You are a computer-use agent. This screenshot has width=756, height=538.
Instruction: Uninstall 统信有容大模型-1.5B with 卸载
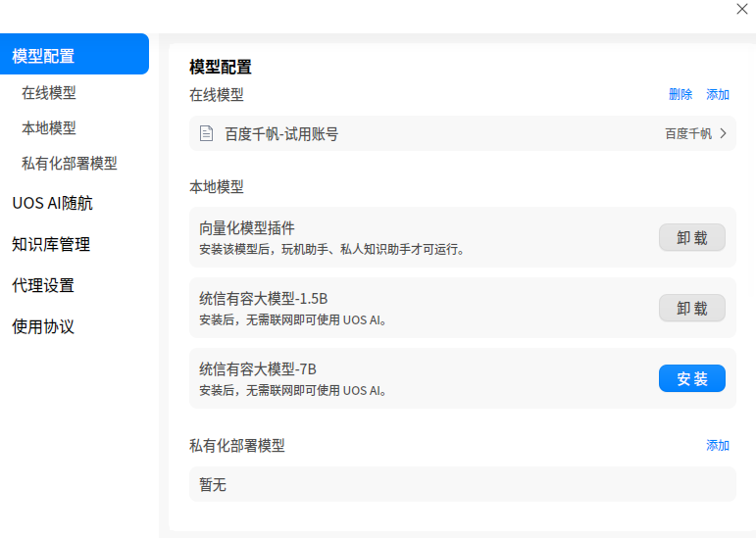pos(692,308)
